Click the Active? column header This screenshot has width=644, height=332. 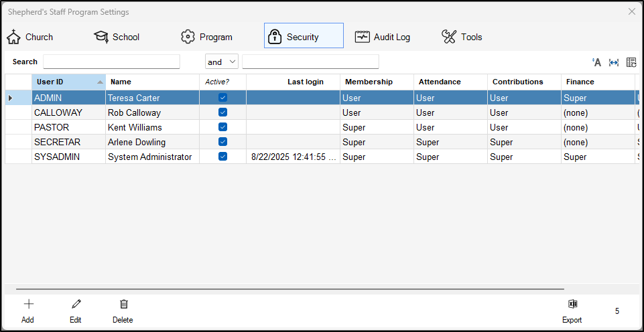pyautogui.click(x=222, y=82)
